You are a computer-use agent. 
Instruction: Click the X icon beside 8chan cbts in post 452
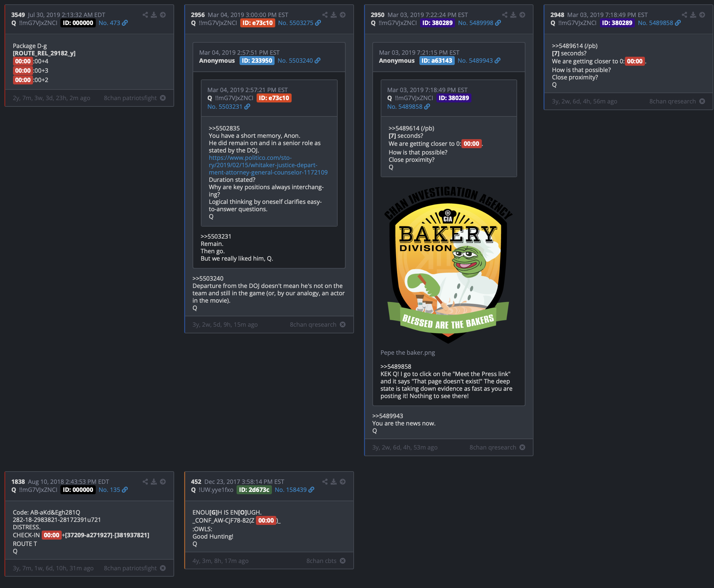coord(343,561)
